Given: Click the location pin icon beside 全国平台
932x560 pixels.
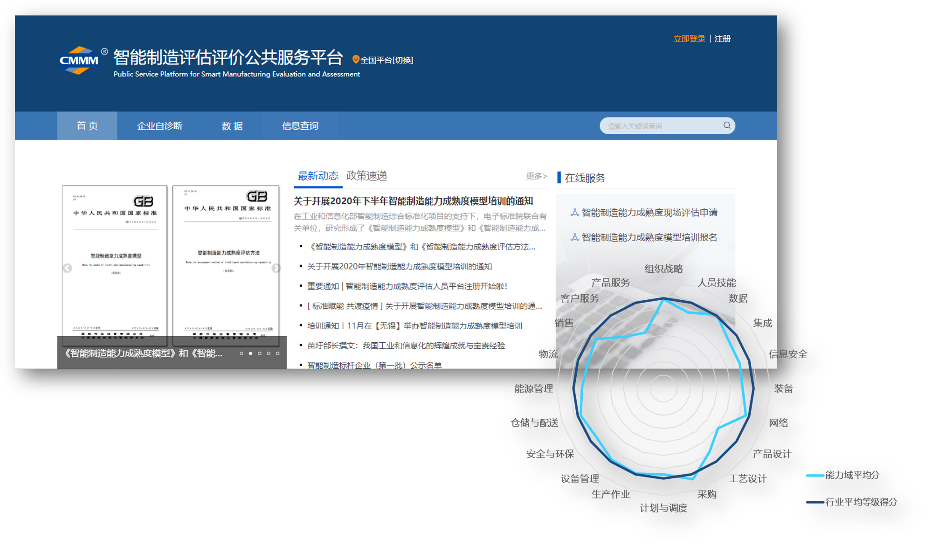Looking at the screenshot, I should 356,59.
